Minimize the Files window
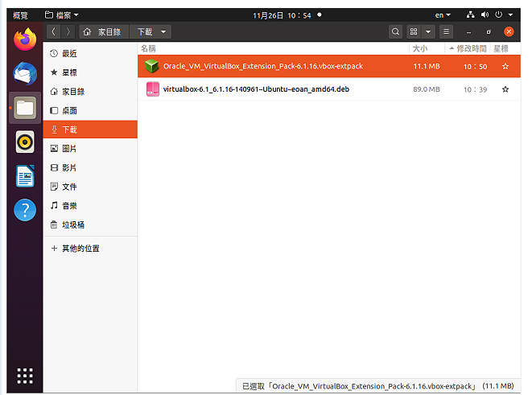532x395 pixels. [x=468, y=32]
